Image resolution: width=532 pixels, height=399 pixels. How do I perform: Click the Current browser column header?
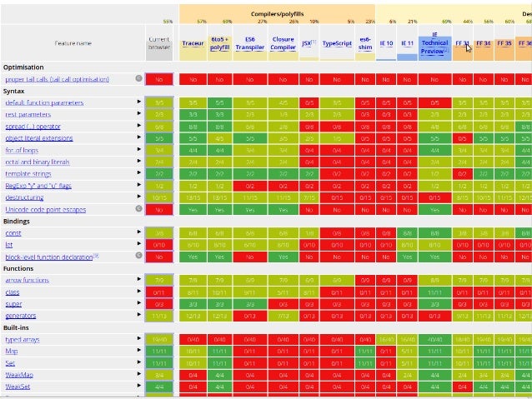click(159, 43)
